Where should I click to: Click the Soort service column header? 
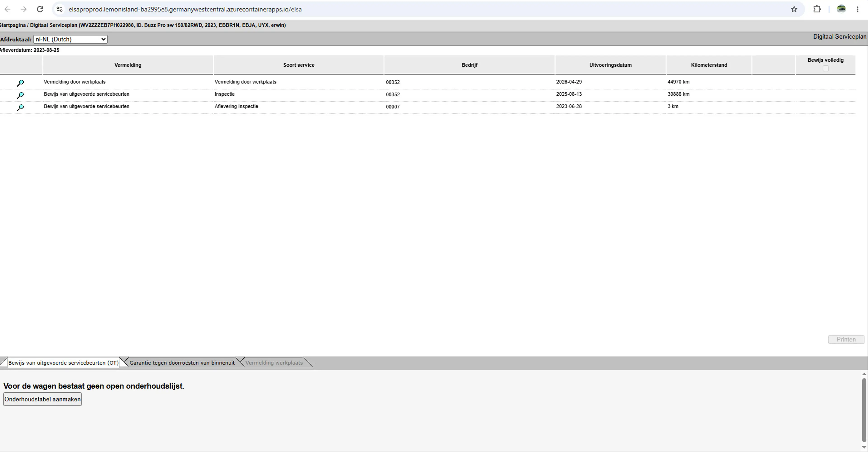click(299, 65)
